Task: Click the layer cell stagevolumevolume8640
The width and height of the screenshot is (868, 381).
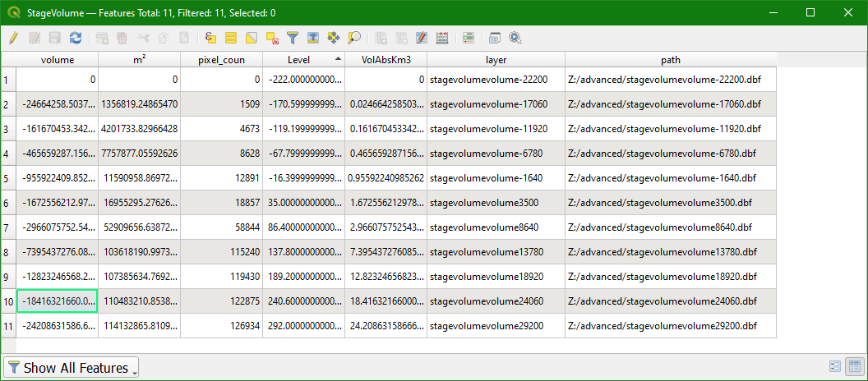Action: pos(495,227)
